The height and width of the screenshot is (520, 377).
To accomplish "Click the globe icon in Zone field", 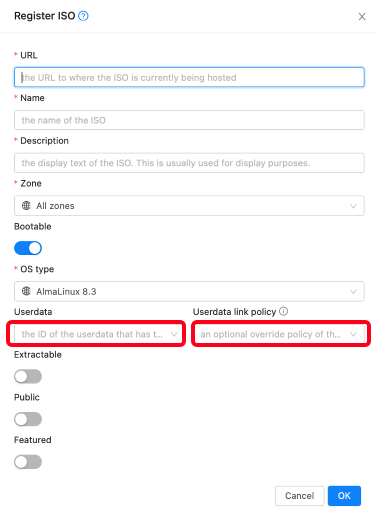I will point(26,206).
